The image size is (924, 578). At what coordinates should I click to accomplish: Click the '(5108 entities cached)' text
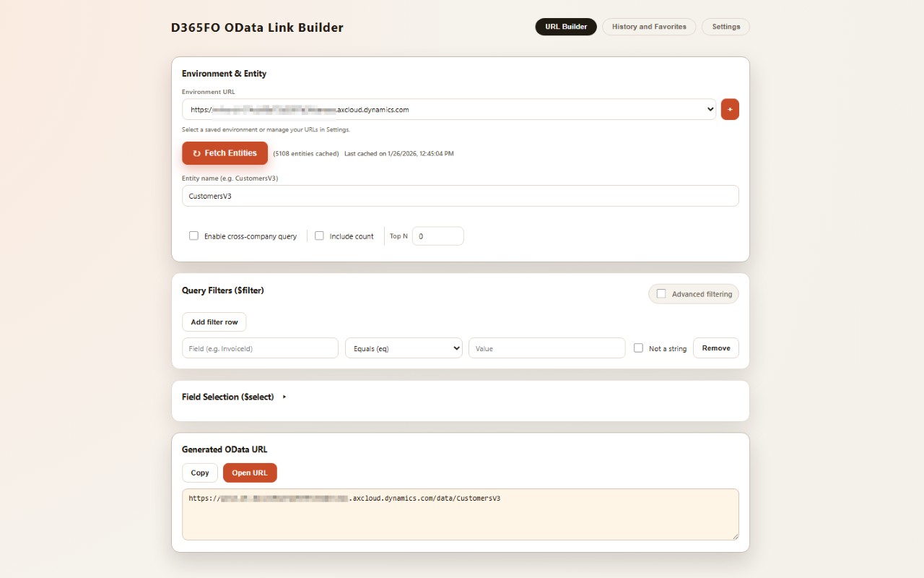306,154
